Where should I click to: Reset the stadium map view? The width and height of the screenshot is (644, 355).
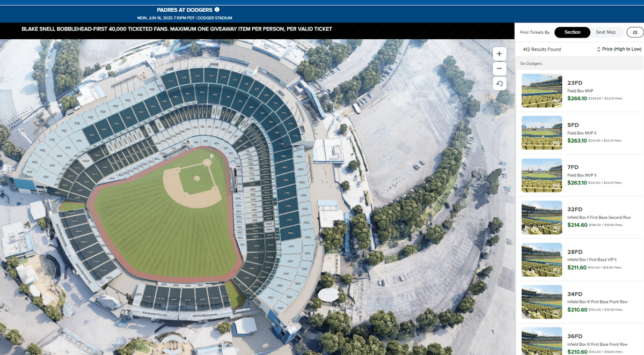(499, 83)
